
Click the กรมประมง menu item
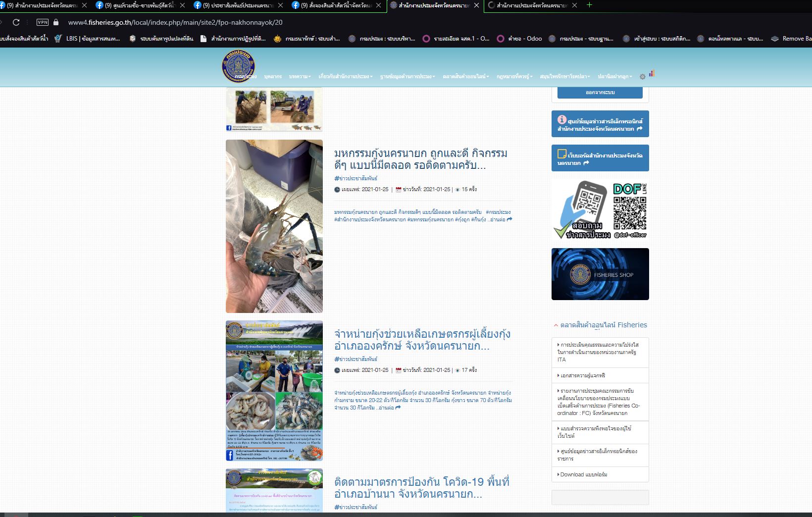[246, 76]
